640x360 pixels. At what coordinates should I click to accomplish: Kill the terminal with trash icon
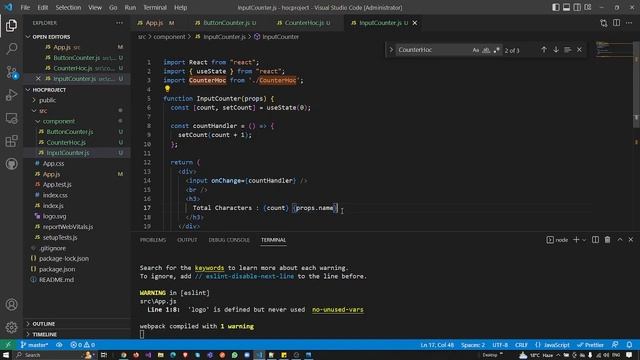tap(607, 240)
